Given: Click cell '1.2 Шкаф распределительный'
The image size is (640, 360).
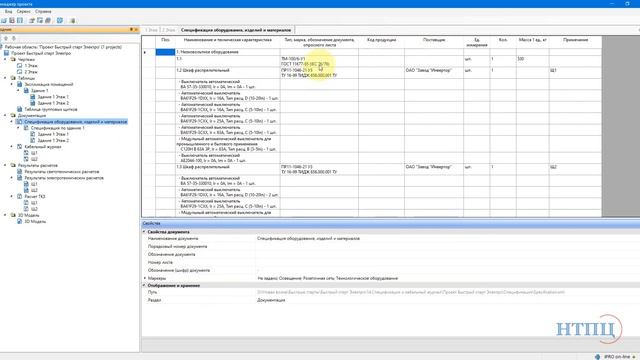Looking at the screenshot, I should [228, 73].
